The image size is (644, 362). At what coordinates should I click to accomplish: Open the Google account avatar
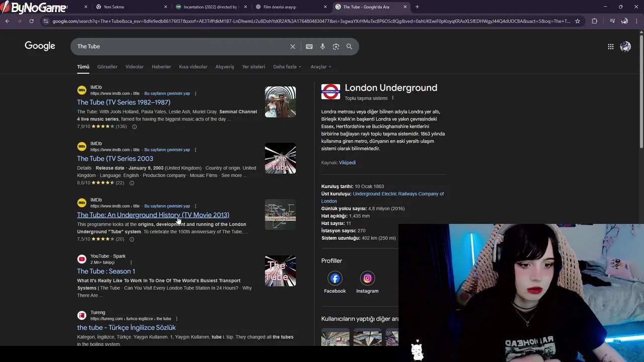point(625,46)
